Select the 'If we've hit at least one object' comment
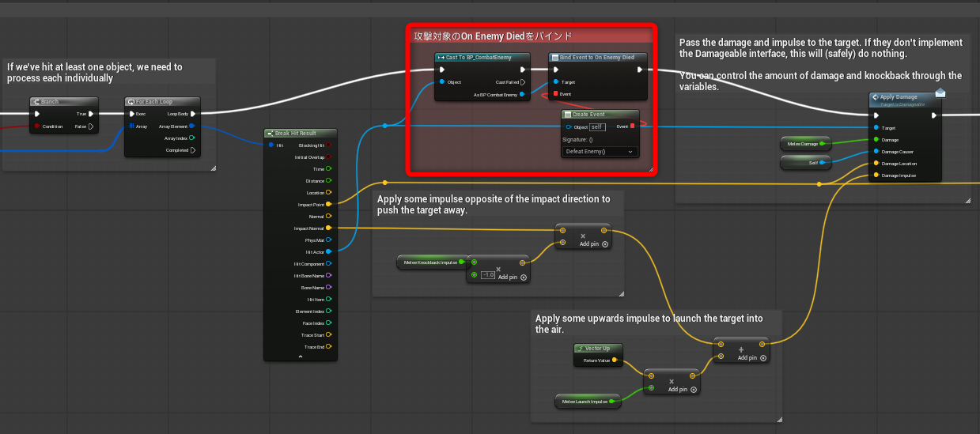The width and height of the screenshot is (980, 434). [95, 73]
